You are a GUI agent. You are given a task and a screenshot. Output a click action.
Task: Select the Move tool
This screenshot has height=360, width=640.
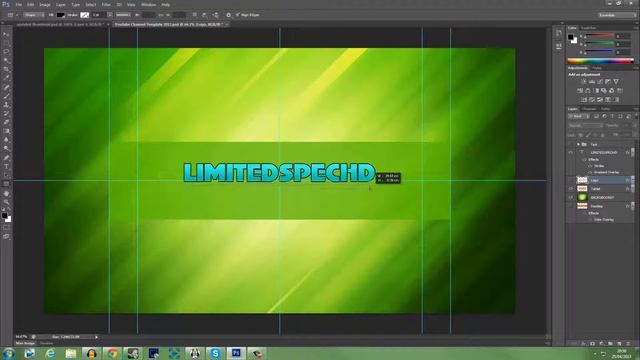click(x=6, y=34)
